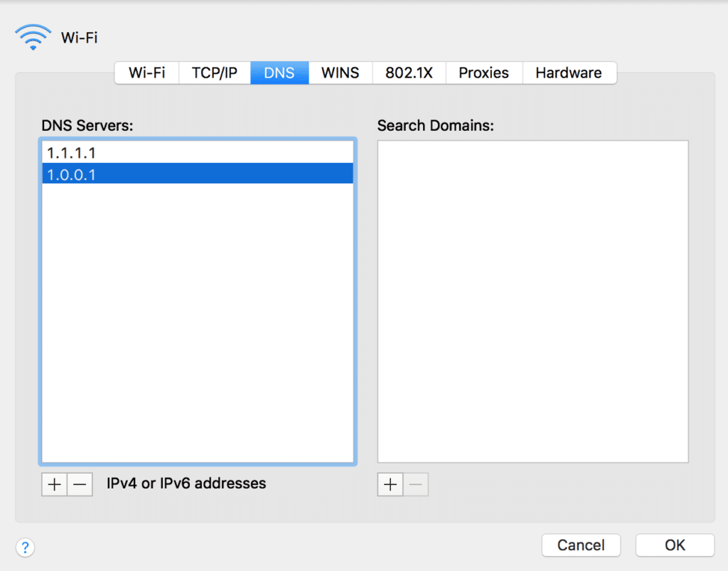Click the Wi-Fi signal icon in the header
The height and width of the screenshot is (571, 728).
click(x=33, y=37)
